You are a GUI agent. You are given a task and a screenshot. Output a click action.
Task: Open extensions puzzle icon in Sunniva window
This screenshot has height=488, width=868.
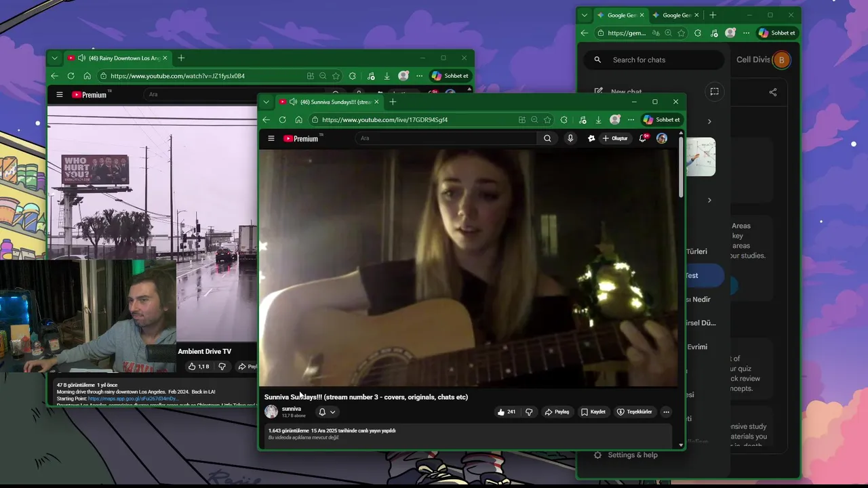tap(564, 120)
